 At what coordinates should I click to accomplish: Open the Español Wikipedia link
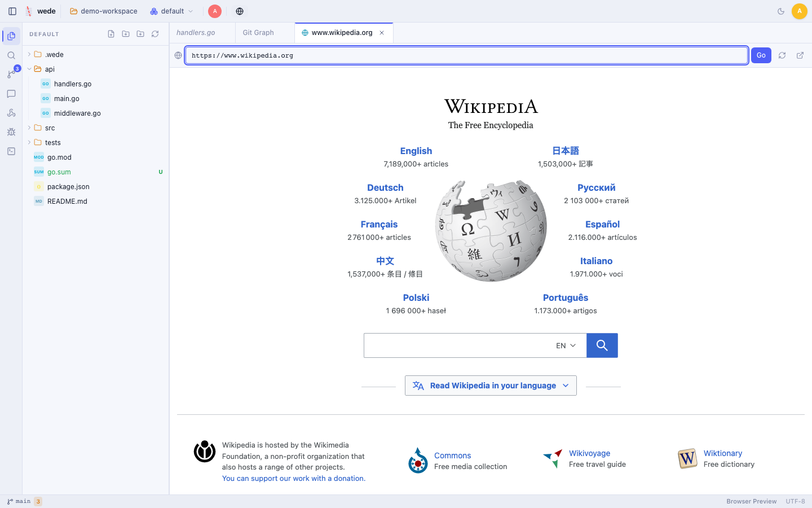pyautogui.click(x=602, y=224)
